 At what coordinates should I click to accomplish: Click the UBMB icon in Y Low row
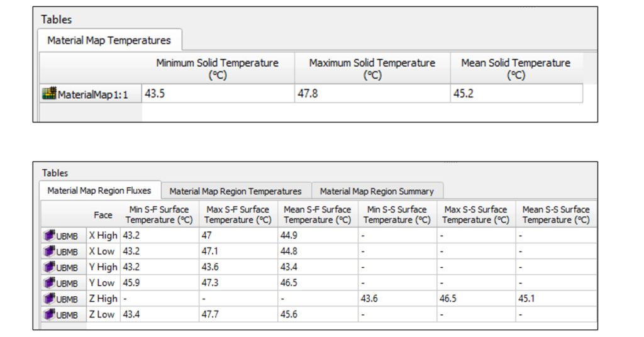point(49,282)
